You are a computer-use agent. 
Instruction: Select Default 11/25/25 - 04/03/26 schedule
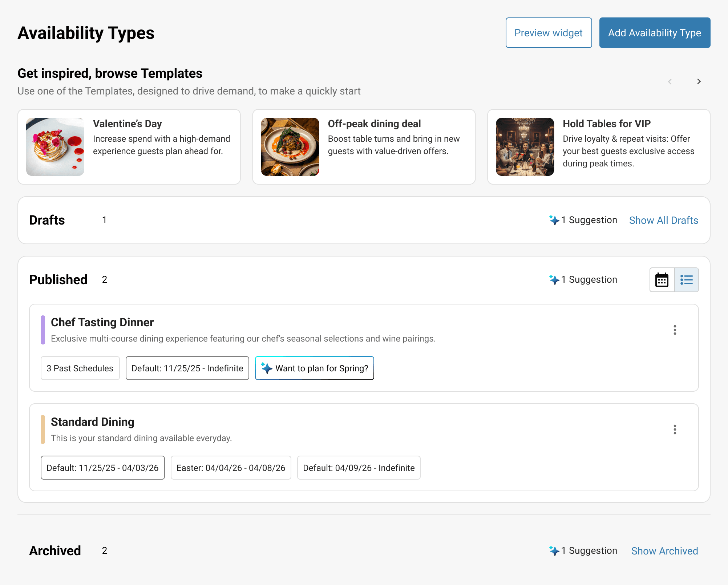tap(102, 468)
